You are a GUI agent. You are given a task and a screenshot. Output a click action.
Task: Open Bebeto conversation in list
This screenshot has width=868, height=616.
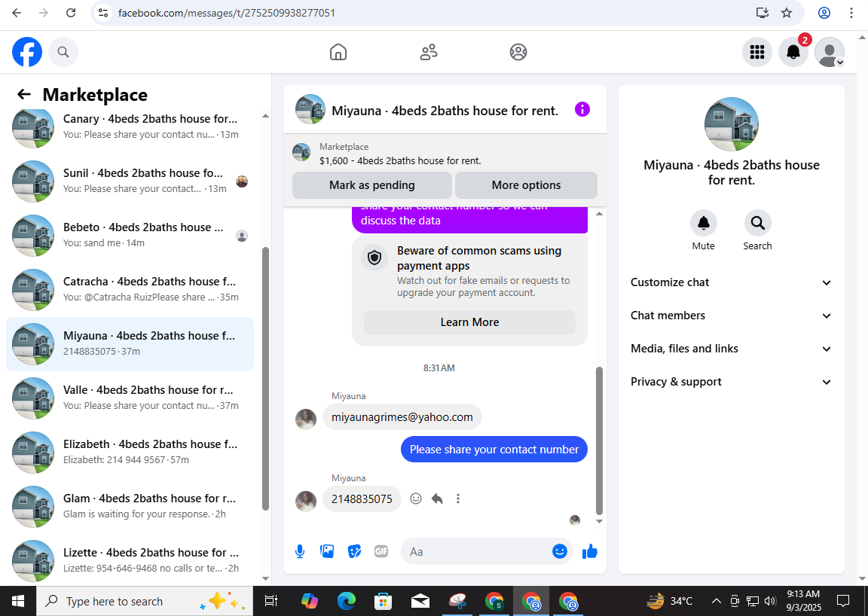(x=130, y=235)
